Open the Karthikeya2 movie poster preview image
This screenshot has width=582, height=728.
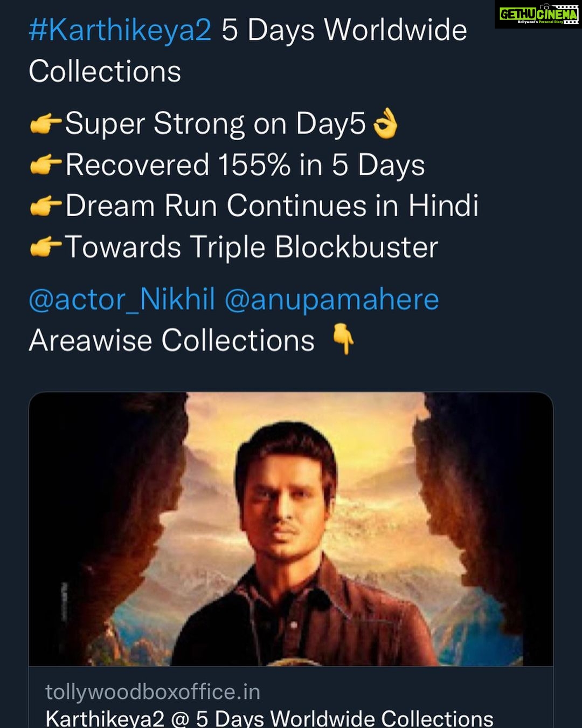pos(291,528)
